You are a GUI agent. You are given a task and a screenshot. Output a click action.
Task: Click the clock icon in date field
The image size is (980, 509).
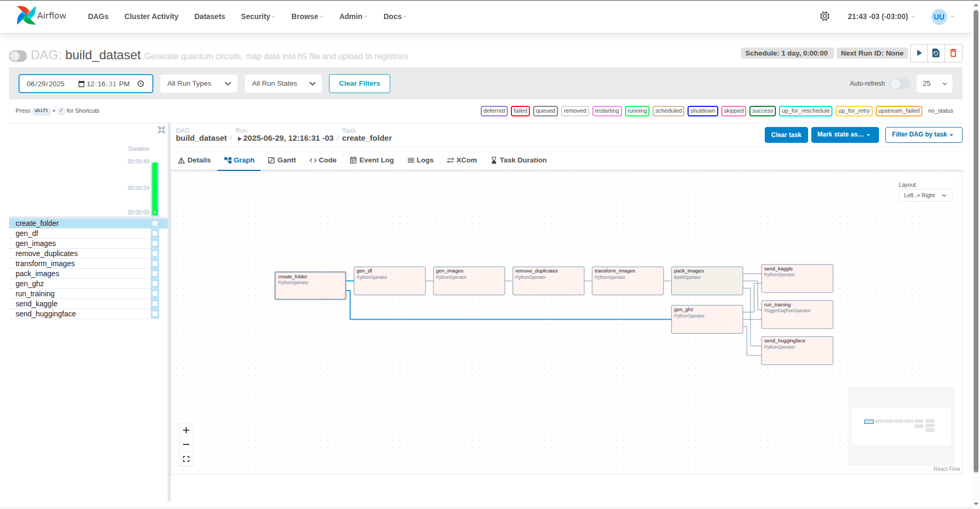tap(141, 84)
